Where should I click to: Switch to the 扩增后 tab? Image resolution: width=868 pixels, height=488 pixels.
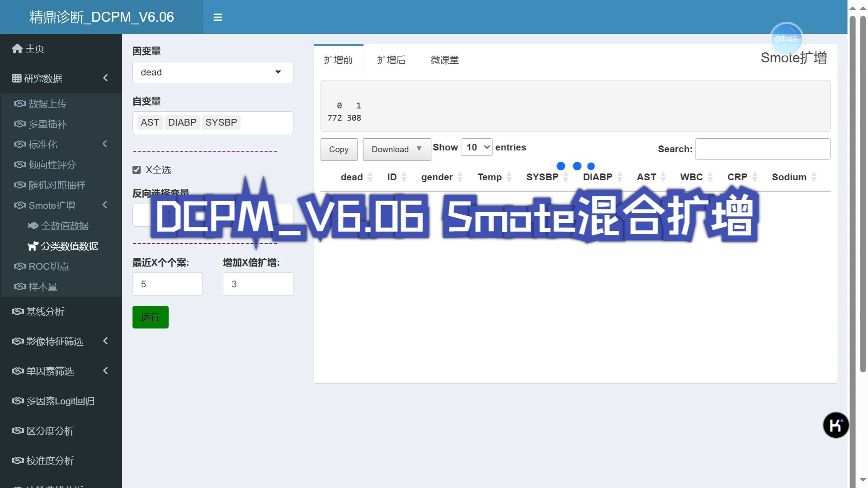pos(391,60)
